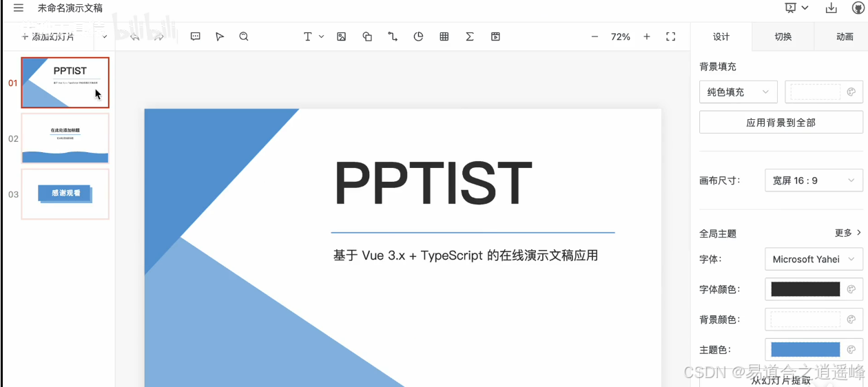Open the Microsoft Yahei font dropdown
This screenshot has height=387, width=868.
pos(814,259)
